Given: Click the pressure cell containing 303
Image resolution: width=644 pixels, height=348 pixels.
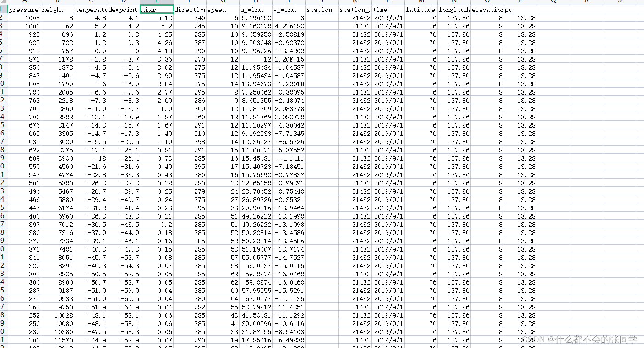Looking at the screenshot, I should click(24, 274).
